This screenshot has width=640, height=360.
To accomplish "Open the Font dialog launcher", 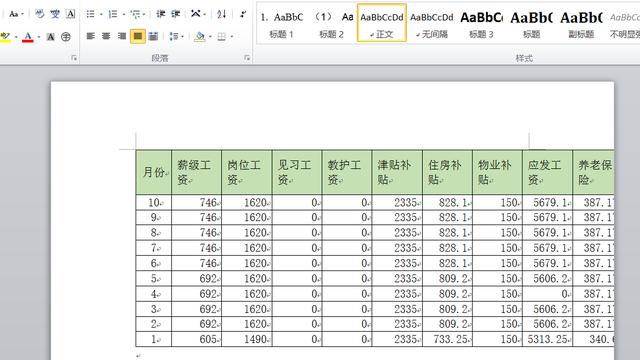I will click(74, 58).
